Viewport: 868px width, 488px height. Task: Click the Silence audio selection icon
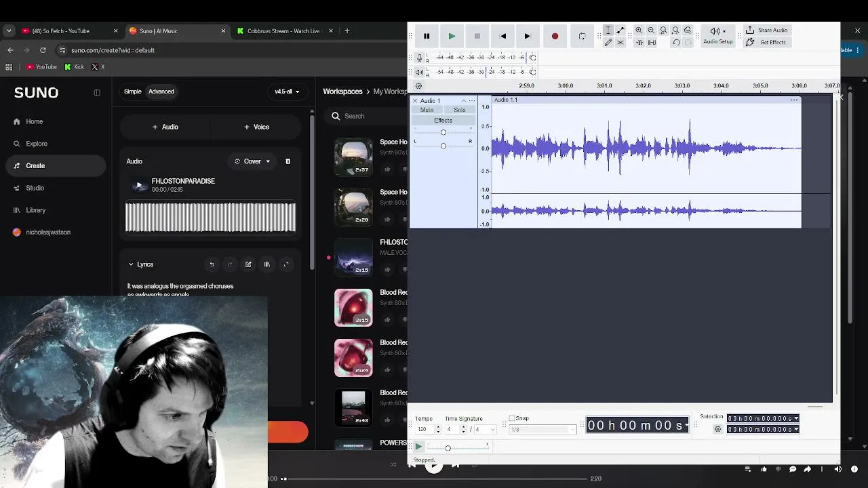[652, 42]
